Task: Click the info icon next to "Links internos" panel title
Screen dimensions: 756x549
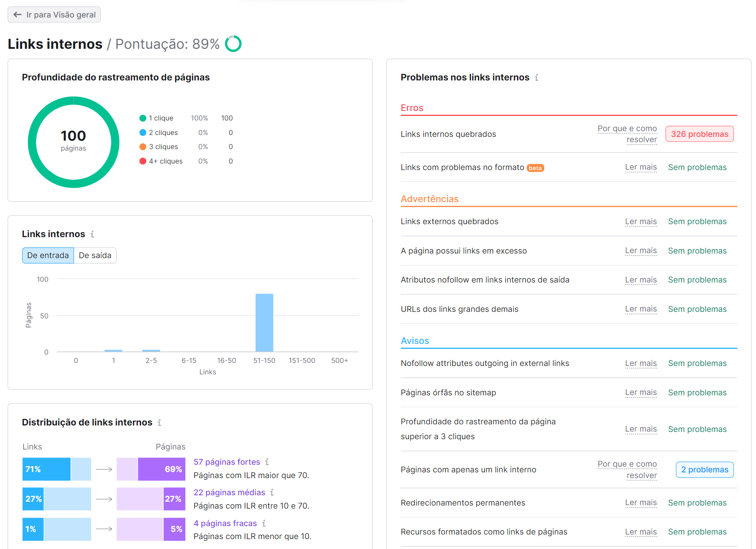Action: tap(92, 234)
